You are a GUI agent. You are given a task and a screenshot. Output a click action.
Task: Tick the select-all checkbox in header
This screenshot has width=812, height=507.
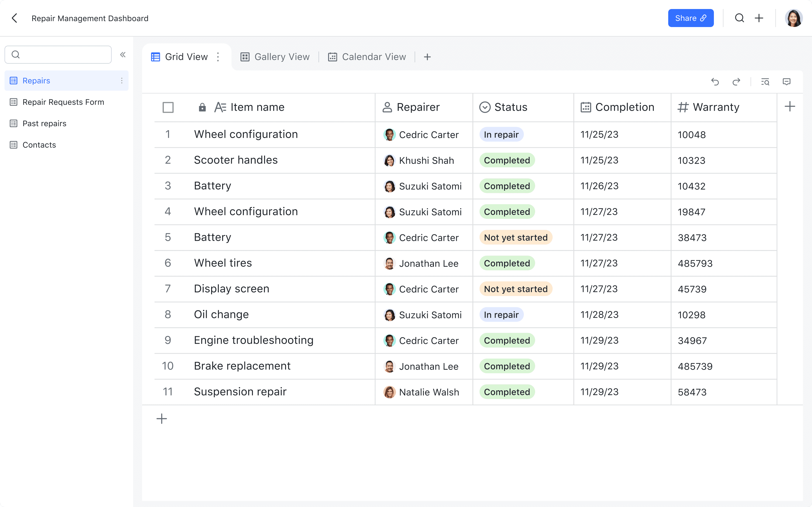[x=168, y=107]
